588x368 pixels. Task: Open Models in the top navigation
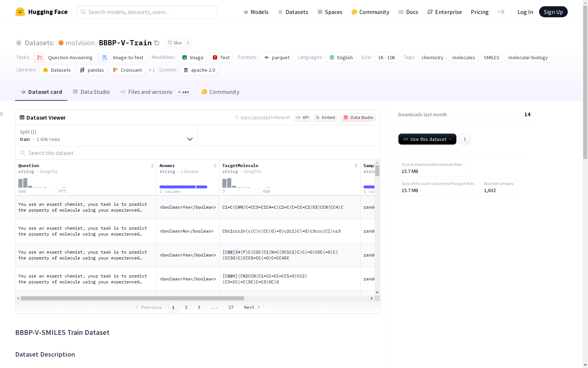255,12
